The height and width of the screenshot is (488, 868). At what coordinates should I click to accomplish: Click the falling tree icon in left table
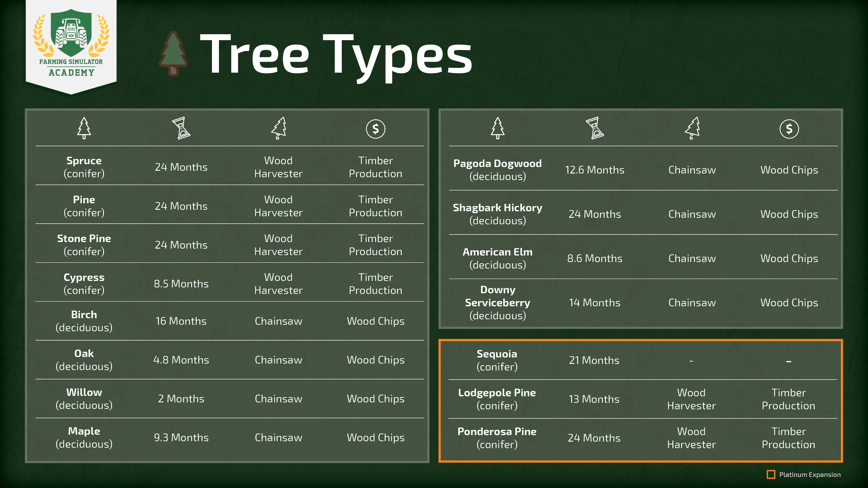(x=279, y=128)
